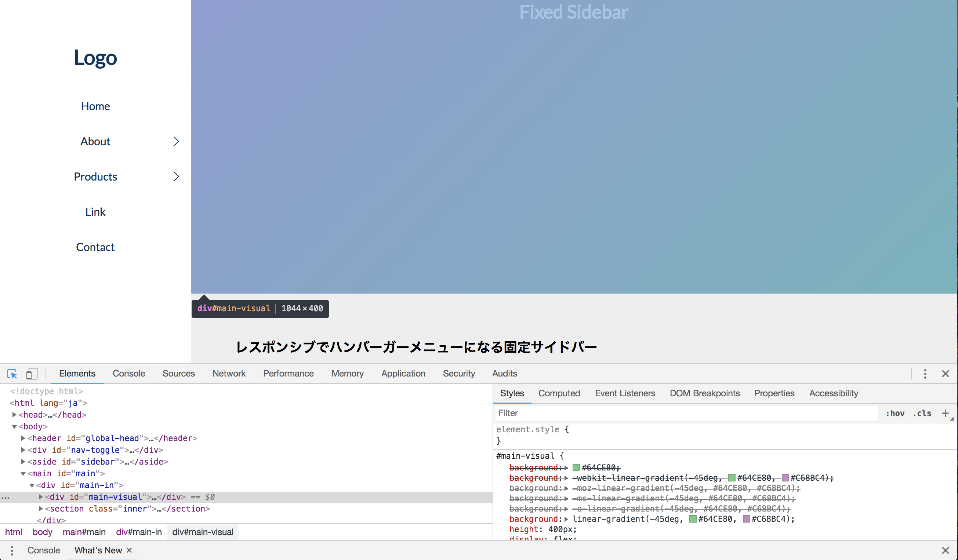
Task: Click the new style rule plus icon
Action: point(945,413)
